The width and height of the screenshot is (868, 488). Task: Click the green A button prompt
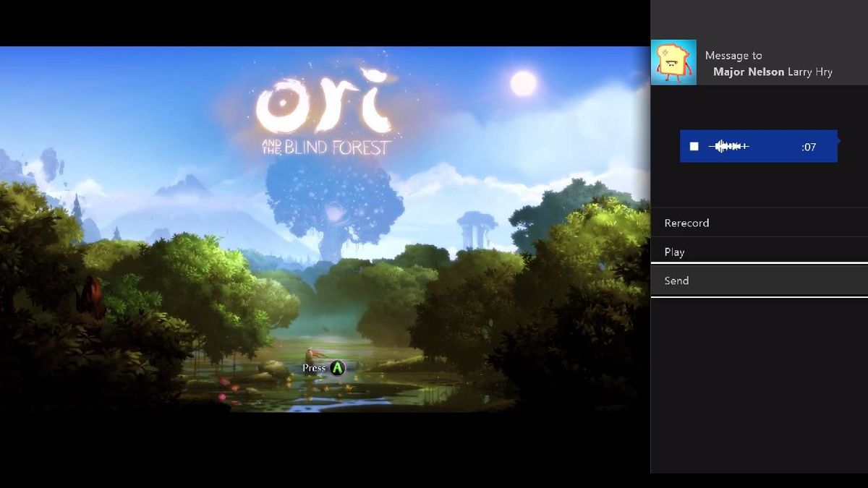click(x=338, y=368)
